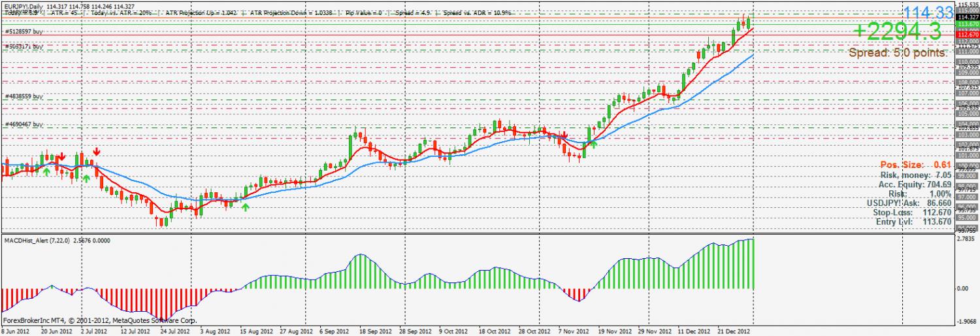Screen dimensions: 980x336
Task: Select order label #5128597 buy
Action: [x=24, y=31]
